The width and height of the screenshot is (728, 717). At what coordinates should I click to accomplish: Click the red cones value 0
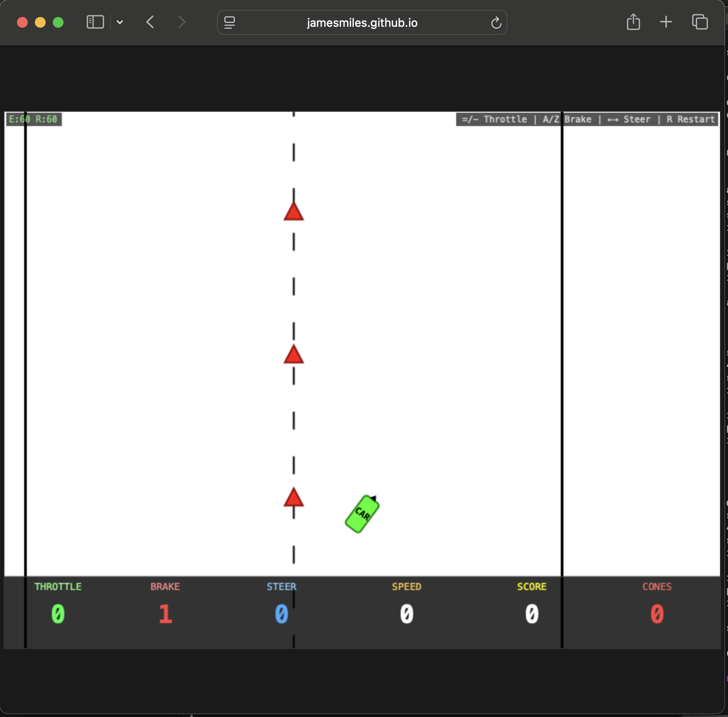pos(657,614)
